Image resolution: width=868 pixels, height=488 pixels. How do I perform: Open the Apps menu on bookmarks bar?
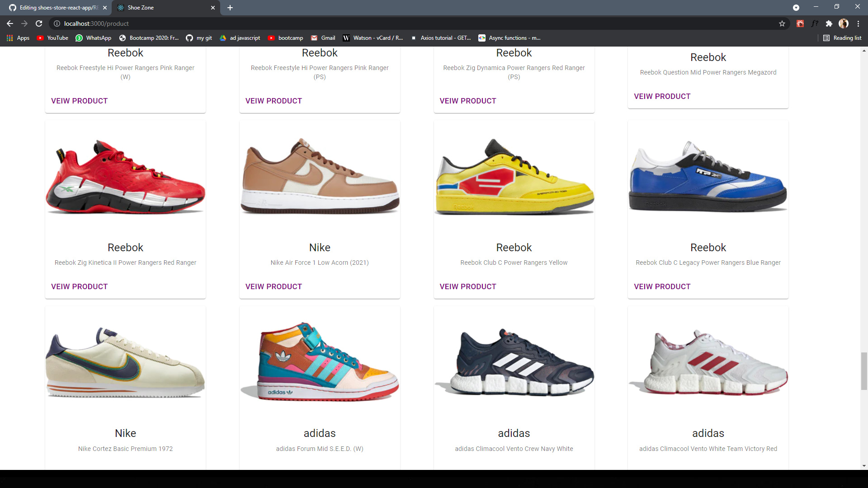point(18,38)
